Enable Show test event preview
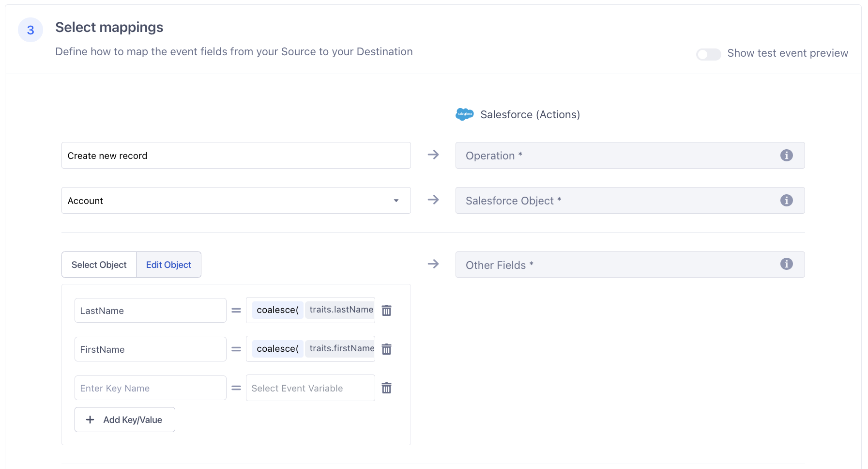The width and height of the screenshot is (868, 469). pyautogui.click(x=708, y=54)
